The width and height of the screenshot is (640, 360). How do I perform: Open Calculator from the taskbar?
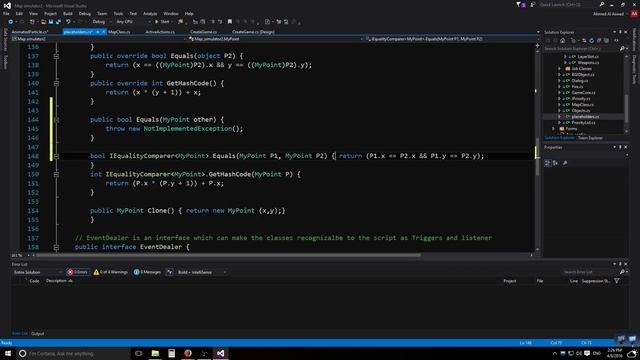171,353
